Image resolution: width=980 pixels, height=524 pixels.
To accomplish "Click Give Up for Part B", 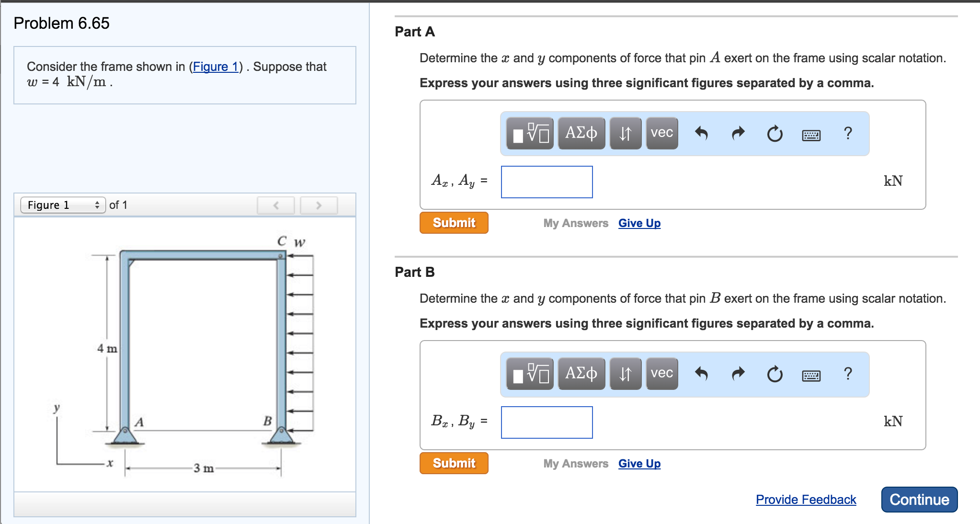I will pyautogui.click(x=639, y=463).
